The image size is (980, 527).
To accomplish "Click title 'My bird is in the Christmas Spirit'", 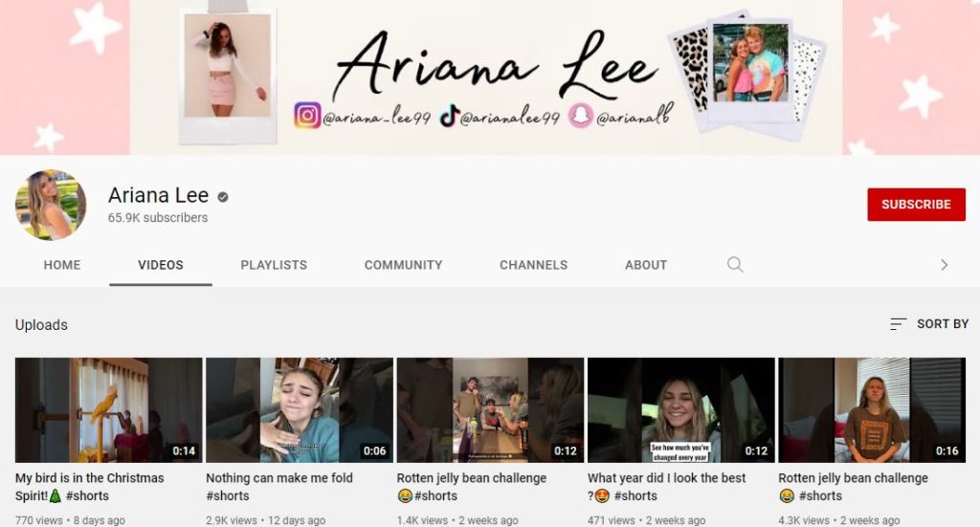I will pyautogui.click(x=89, y=487).
